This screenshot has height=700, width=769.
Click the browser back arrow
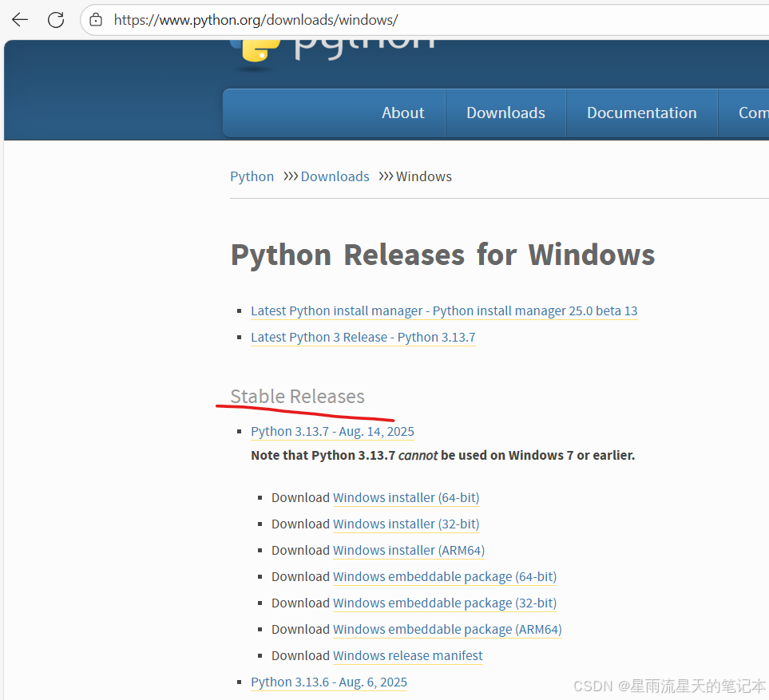click(x=20, y=20)
